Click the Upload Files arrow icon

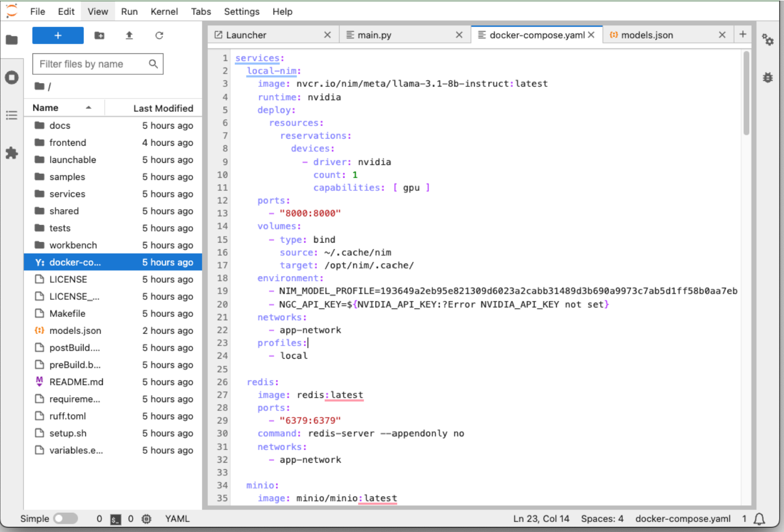coord(129,35)
